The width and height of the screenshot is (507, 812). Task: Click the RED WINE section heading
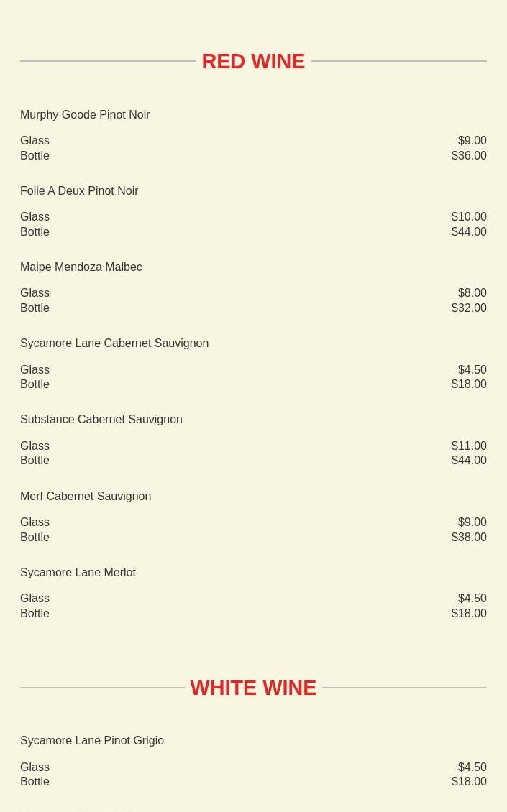pyautogui.click(x=253, y=61)
